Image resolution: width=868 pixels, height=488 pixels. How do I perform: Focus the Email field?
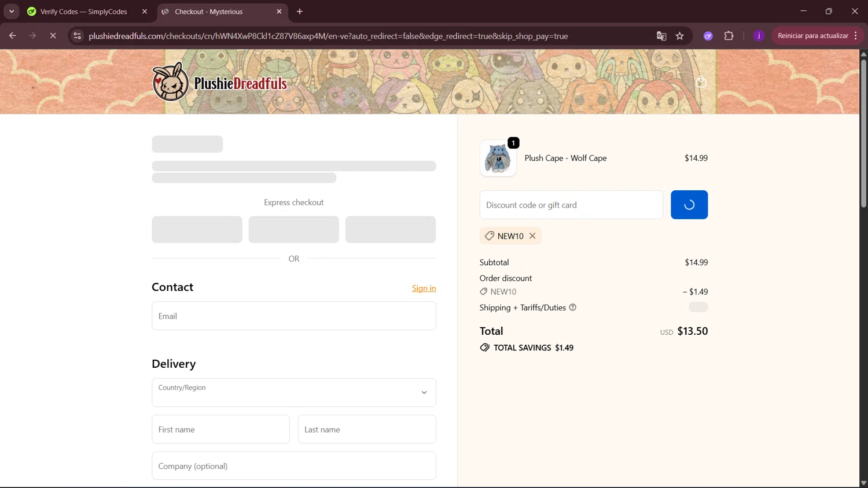[x=294, y=316]
